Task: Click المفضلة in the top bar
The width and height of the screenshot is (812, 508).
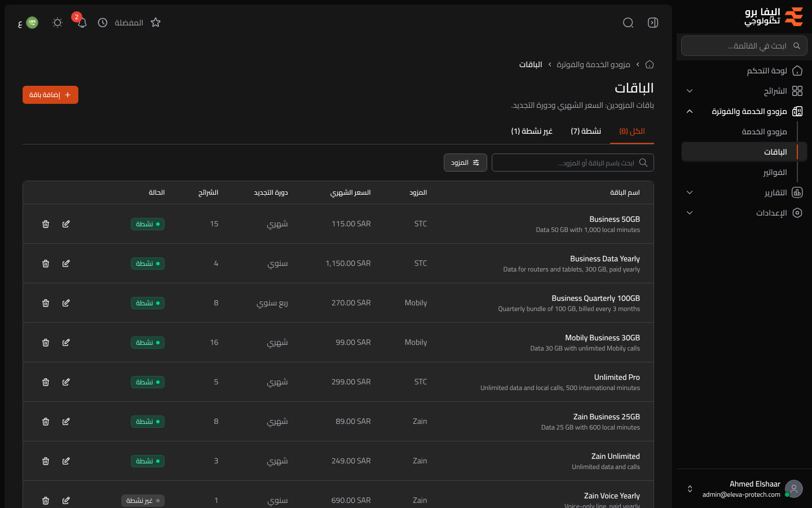Action: coord(129,23)
